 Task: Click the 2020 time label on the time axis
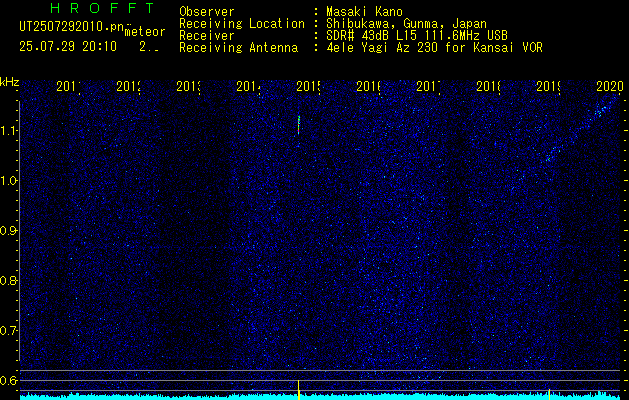click(x=609, y=86)
